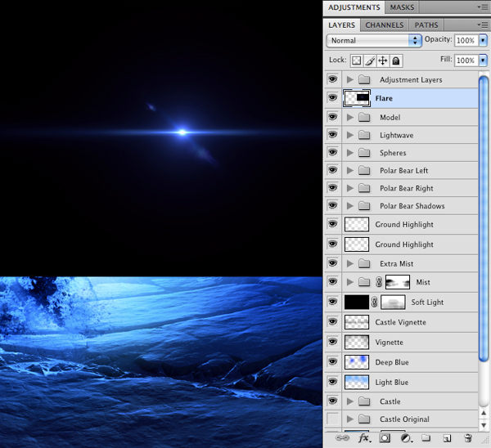
Task: Show the Castle Original group
Action: [332, 419]
